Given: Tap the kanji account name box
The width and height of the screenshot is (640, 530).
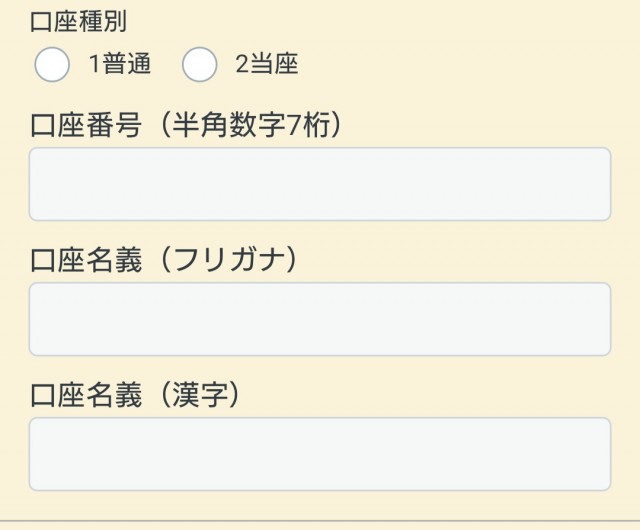Looking at the screenshot, I should pyautogui.click(x=319, y=454).
